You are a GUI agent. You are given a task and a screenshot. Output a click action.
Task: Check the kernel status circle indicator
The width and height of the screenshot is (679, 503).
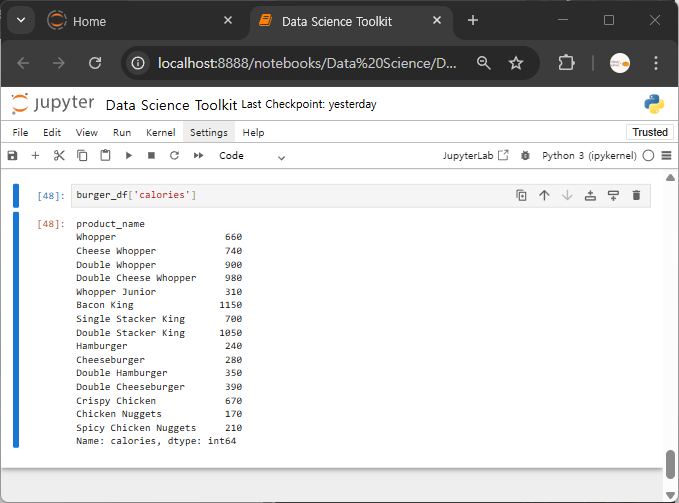point(648,155)
